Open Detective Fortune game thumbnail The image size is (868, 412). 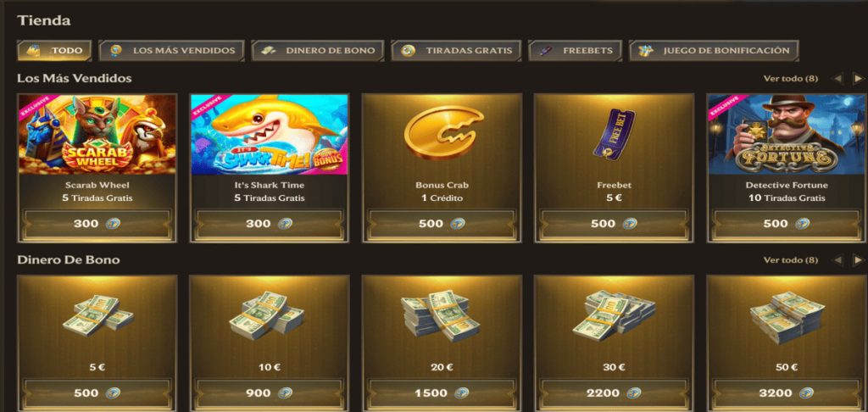tap(786, 135)
